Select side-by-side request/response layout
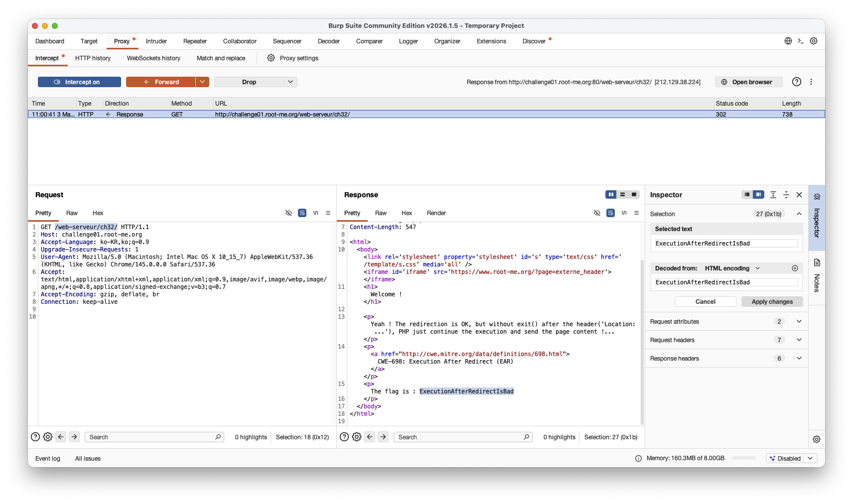This screenshot has width=853, height=504. point(611,194)
